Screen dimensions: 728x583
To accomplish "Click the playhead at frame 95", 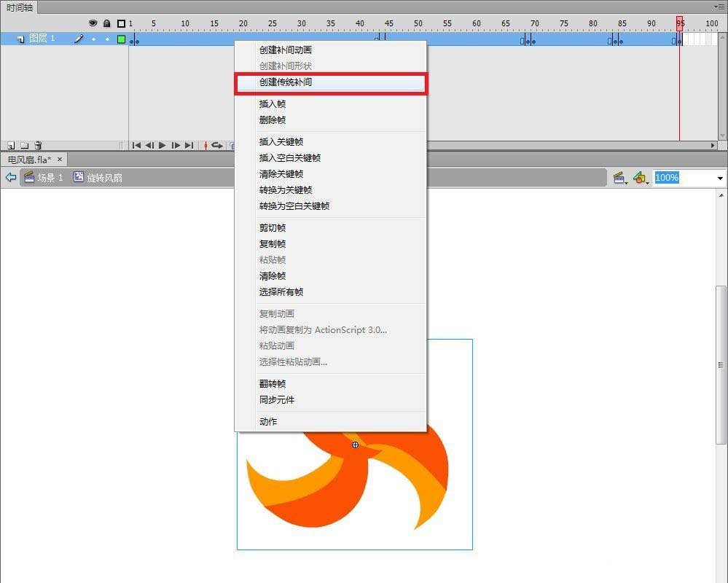I will pos(679,23).
